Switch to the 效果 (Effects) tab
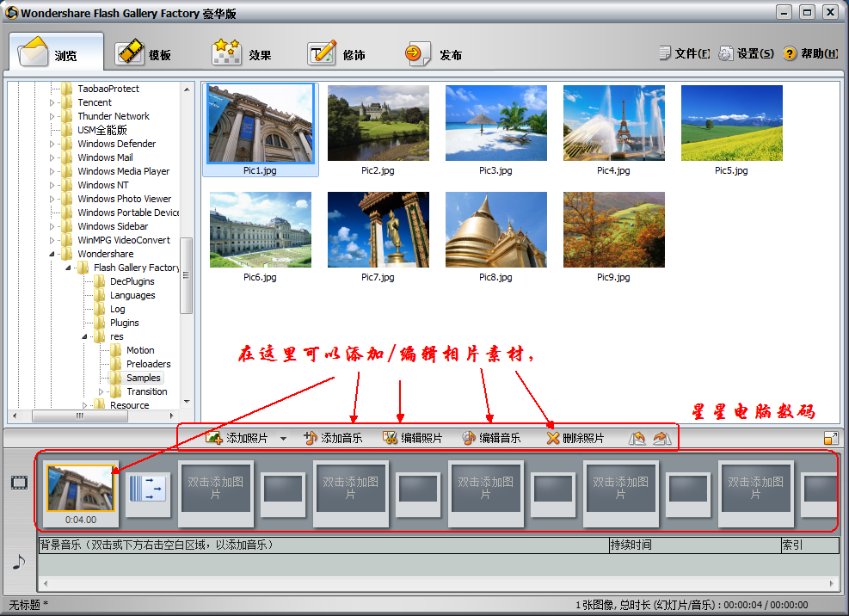 (x=242, y=53)
